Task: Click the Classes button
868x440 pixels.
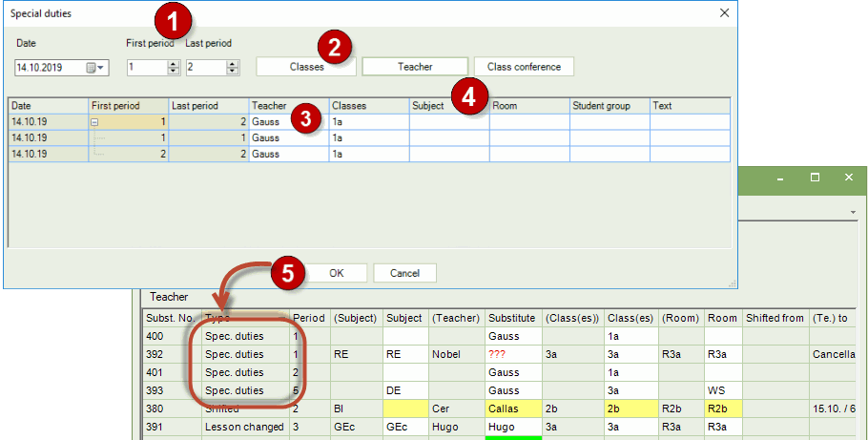Action: point(306,67)
